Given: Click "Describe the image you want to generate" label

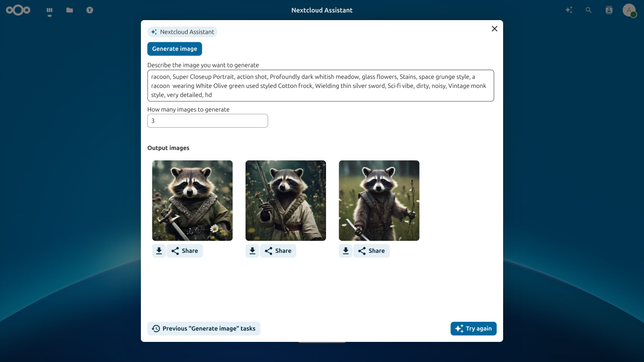Looking at the screenshot, I should coord(203,65).
